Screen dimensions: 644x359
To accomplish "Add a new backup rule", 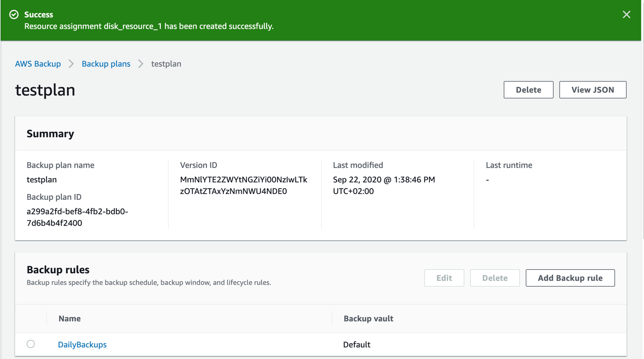I will pos(570,278).
